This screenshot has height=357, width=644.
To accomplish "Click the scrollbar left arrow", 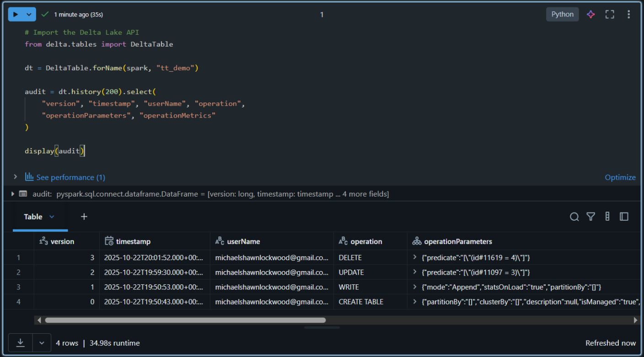I will pos(39,320).
